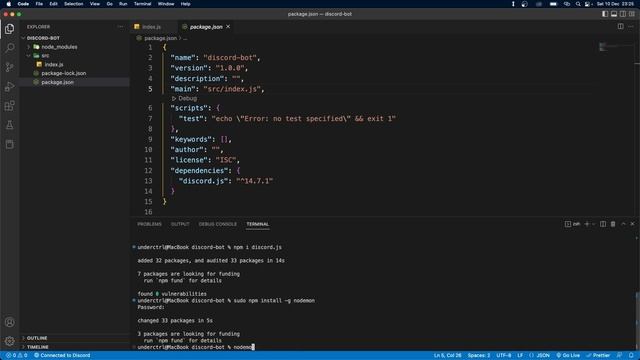
Task: Open the Extensions view
Action: (x=9, y=106)
